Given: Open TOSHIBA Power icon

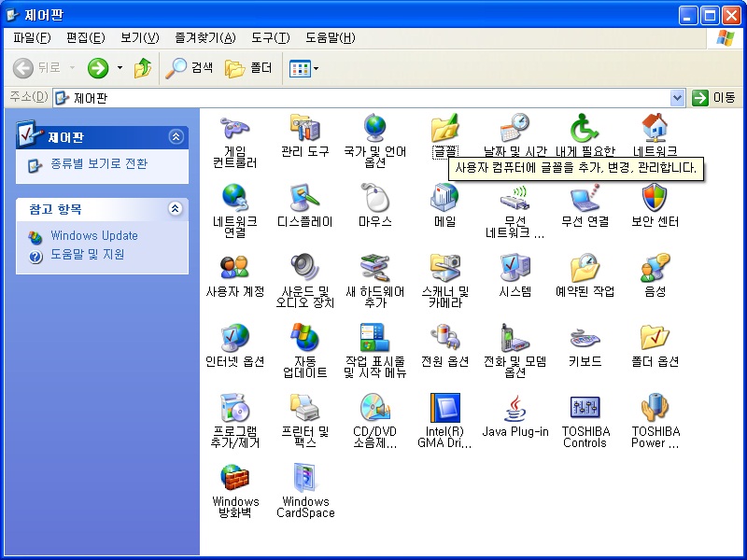Looking at the screenshot, I should pos(655,408).
